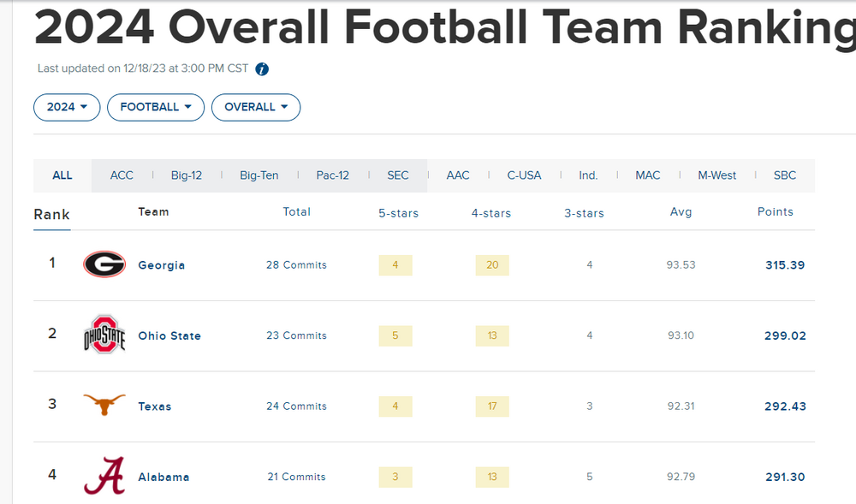This screenshot has width=856, height=504.
Task: Open the FOOTBALL sport dropdown
Action: click(x=156, y=107)
